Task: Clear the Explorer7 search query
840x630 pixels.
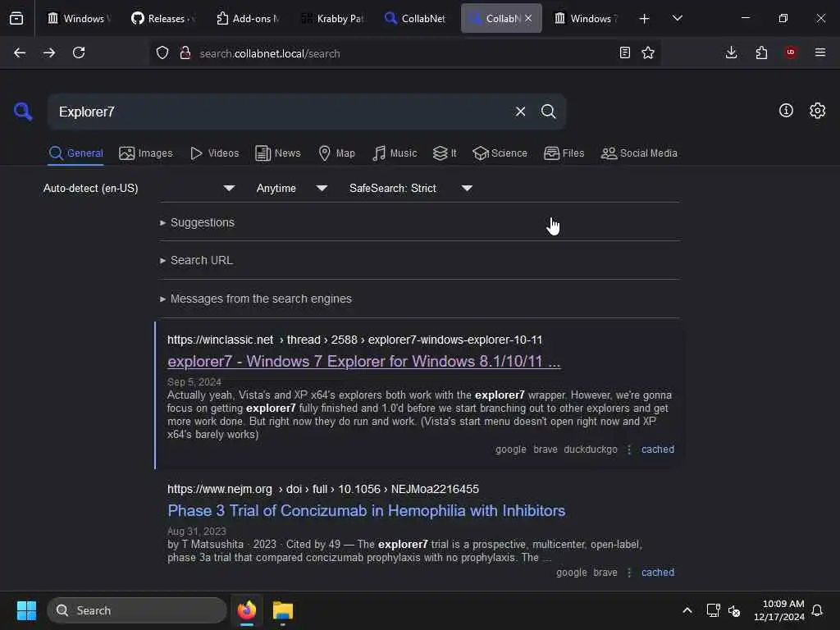Action: (520, 112)
